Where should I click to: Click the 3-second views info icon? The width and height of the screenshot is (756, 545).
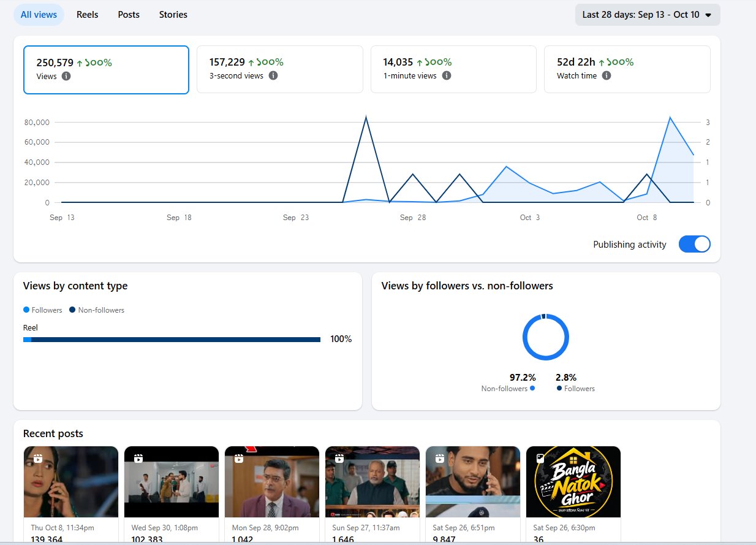273,75
